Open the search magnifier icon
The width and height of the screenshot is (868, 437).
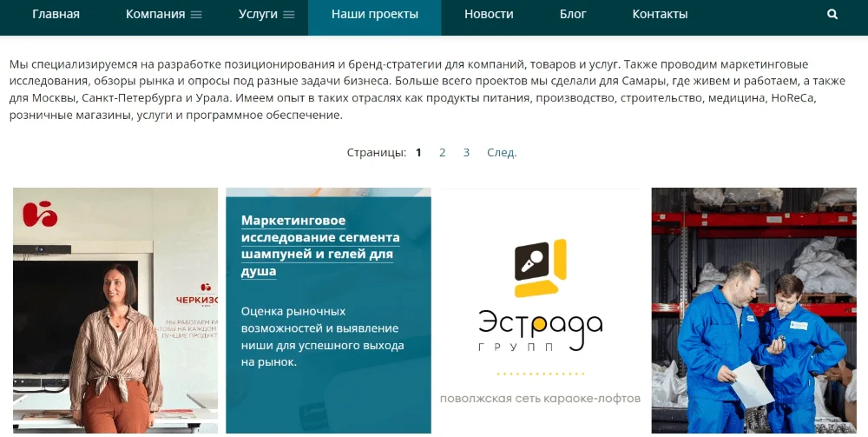coord(832,15)
